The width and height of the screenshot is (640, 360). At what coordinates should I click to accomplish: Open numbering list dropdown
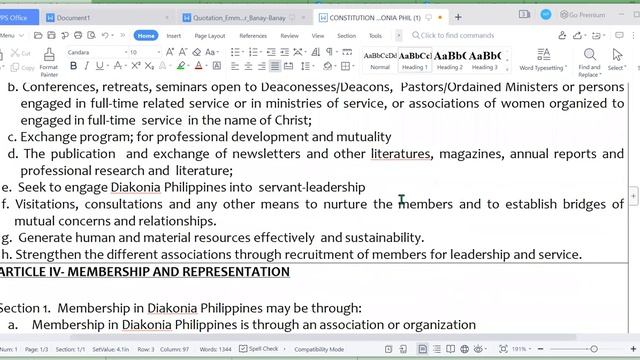pos(260,52)
